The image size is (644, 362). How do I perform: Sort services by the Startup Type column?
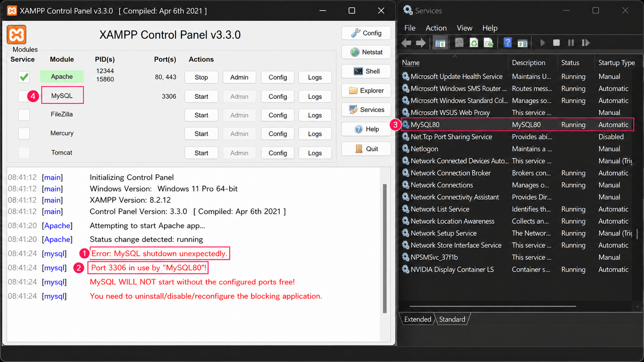[616, 63]
